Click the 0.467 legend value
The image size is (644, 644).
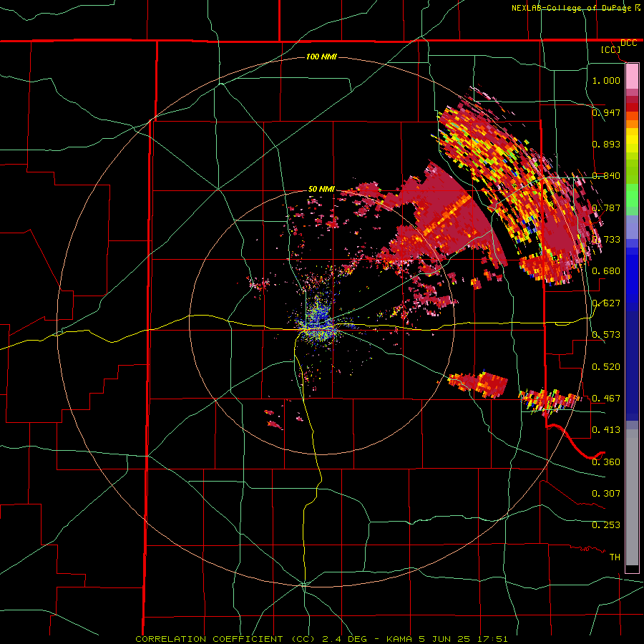pos(606,398)
